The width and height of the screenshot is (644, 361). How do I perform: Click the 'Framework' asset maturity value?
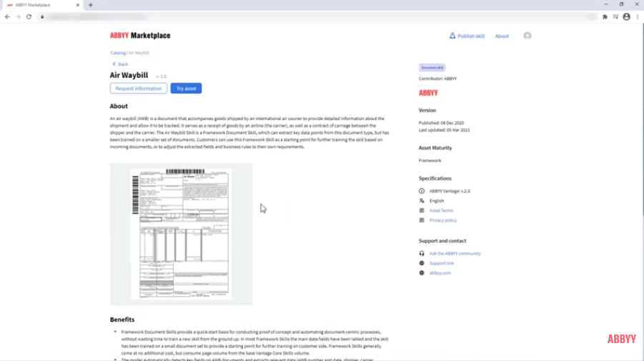click(430, 161)
